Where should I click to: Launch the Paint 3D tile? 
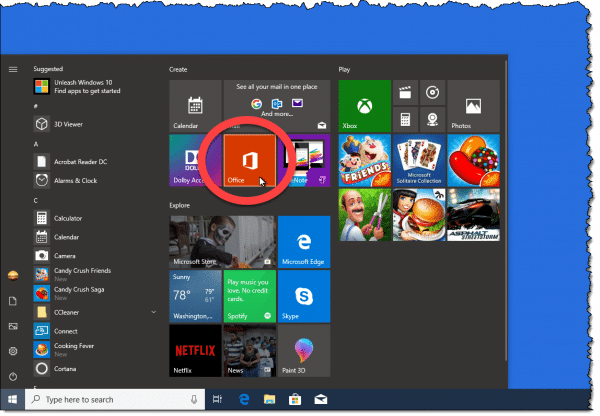pos(304,351)
